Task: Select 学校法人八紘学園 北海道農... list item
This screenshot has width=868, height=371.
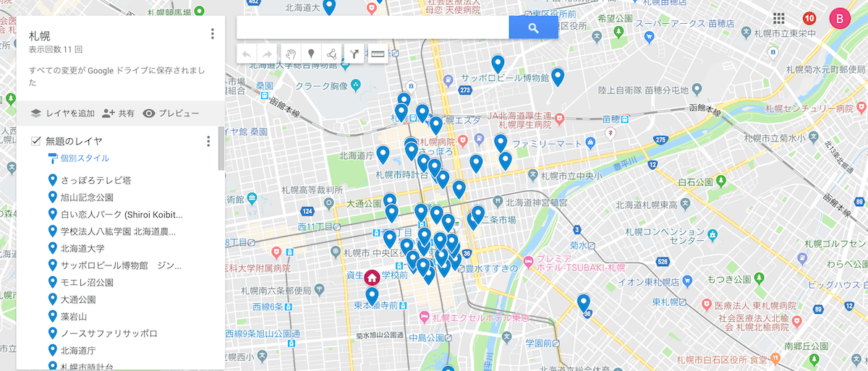Action: click(119, 231)
